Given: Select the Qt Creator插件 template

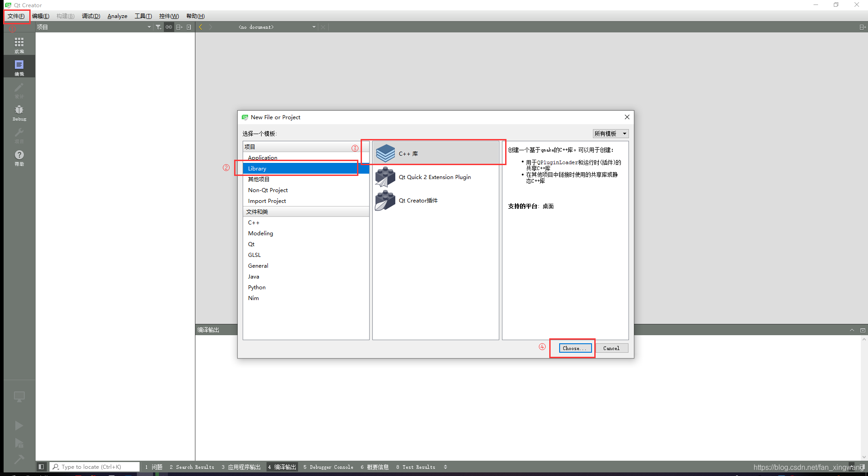Looking at the screenshot, I should 435,200.
